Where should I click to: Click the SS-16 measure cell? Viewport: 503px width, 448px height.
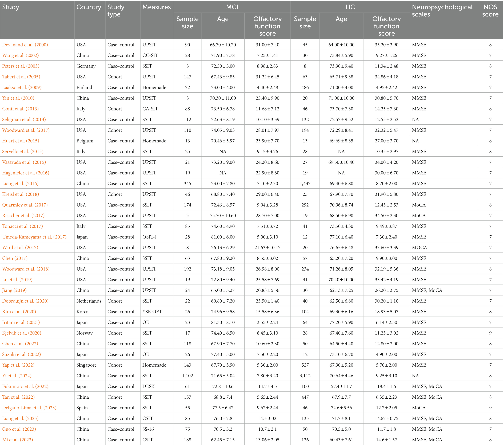tap(148, 429)
